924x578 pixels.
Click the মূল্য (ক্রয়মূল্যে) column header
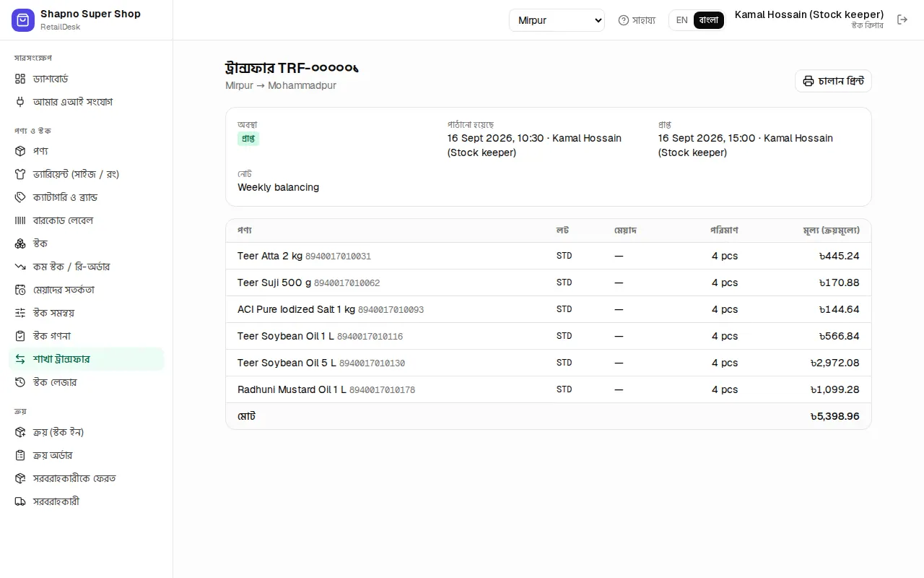point(831,230)
